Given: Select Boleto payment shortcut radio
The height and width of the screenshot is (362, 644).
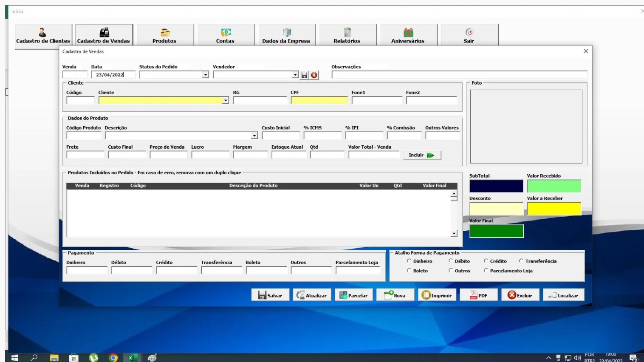Looking at the screenshot, I should [x=409, y=270].
